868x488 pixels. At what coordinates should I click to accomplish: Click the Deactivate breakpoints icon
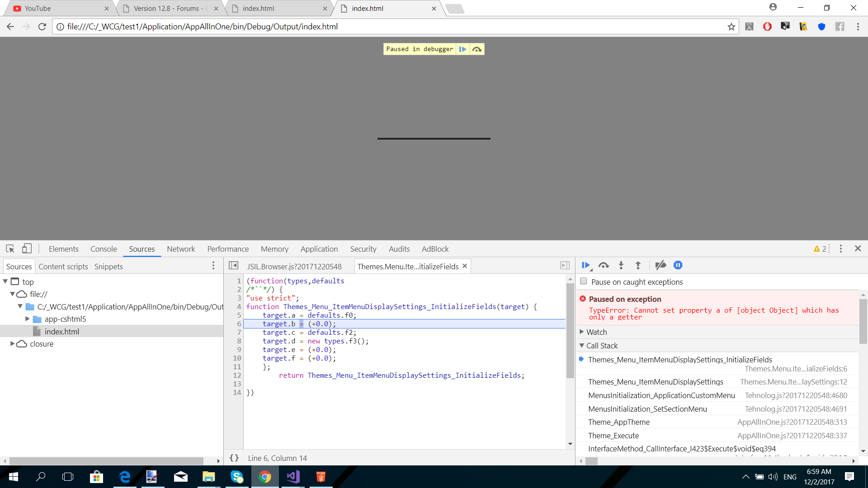coord(660,265)
